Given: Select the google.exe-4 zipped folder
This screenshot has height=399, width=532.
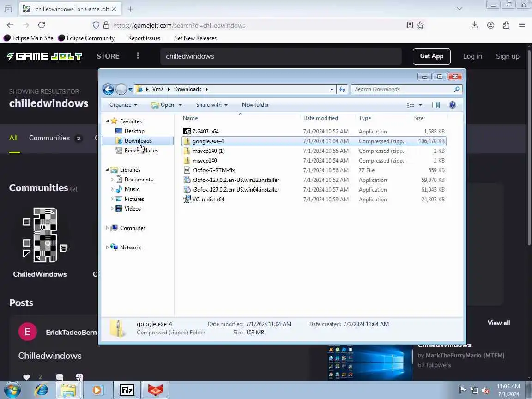Looking at the screenshot, I should click(x=314, y=141).
